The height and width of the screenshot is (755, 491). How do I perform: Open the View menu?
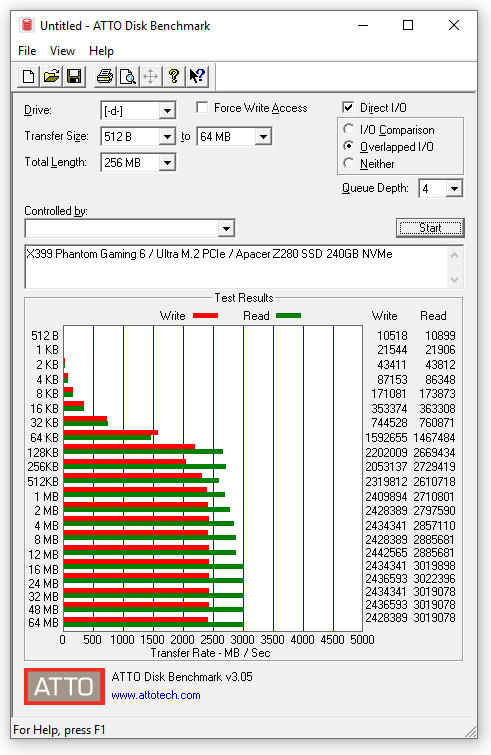(62, 51)
